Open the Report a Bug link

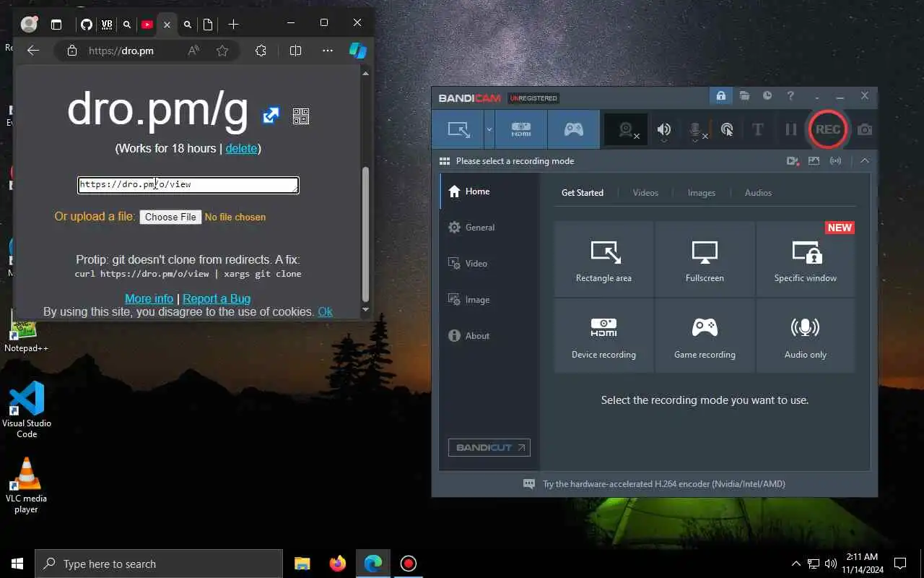click(x=217, y=298)
